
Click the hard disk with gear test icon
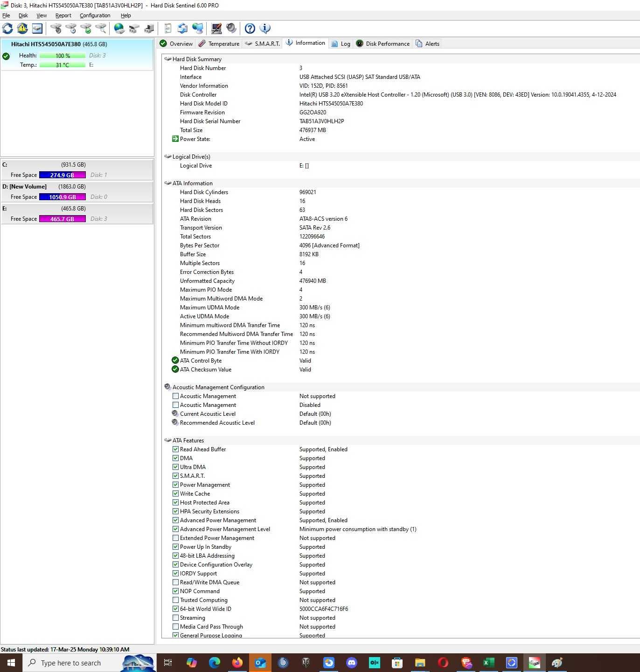[56, 28]
